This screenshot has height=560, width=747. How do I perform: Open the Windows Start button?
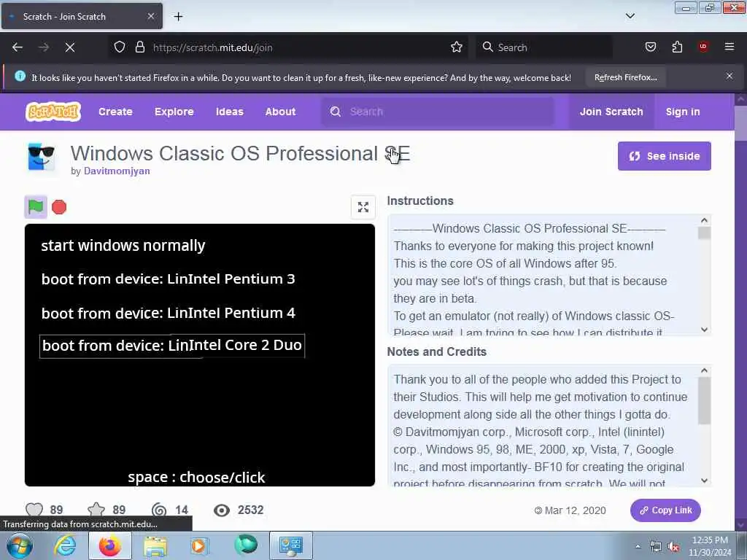[20, 545]
